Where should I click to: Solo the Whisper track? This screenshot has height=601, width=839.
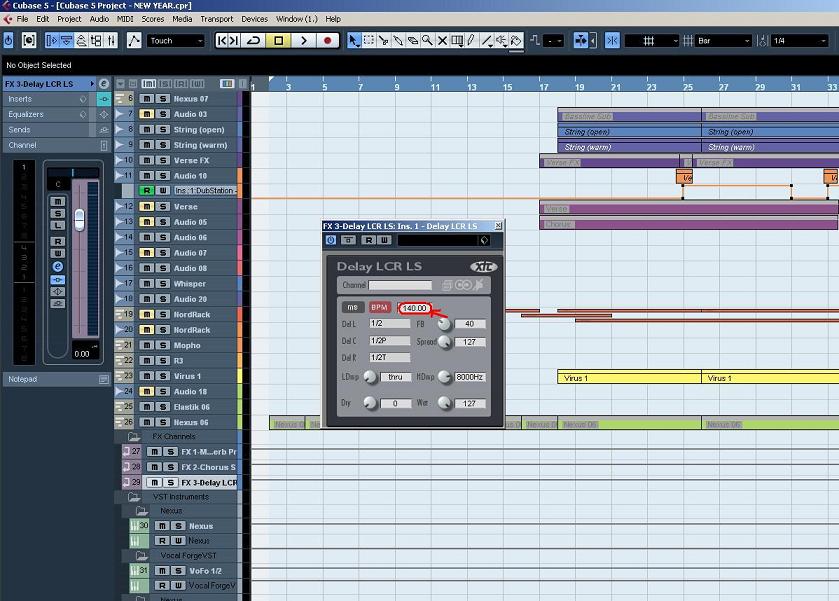[x=163, y=284]
